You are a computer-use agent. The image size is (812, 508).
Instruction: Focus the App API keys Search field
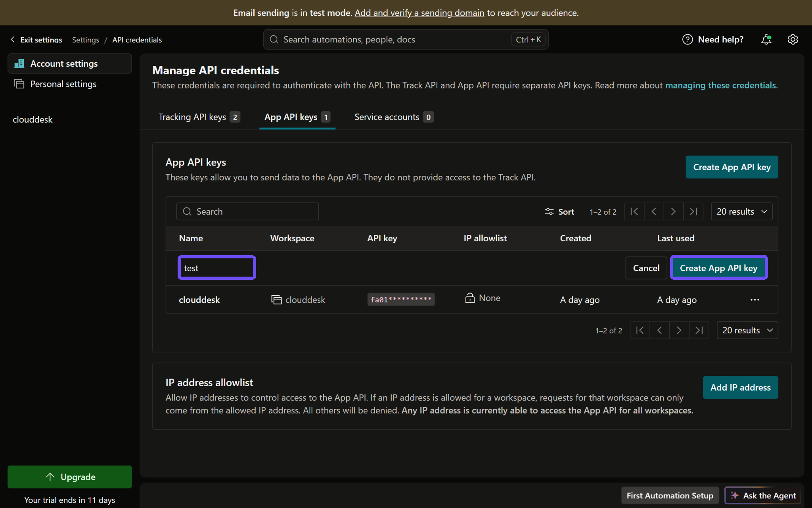tap(247, 212)
